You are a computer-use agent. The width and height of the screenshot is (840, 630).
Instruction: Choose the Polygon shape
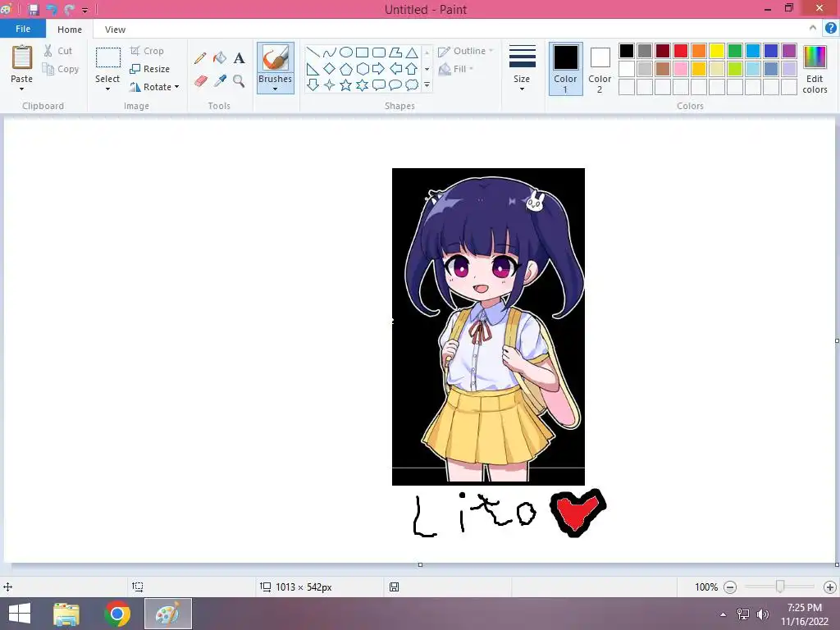pyautogui.click(x=395, y=52)
